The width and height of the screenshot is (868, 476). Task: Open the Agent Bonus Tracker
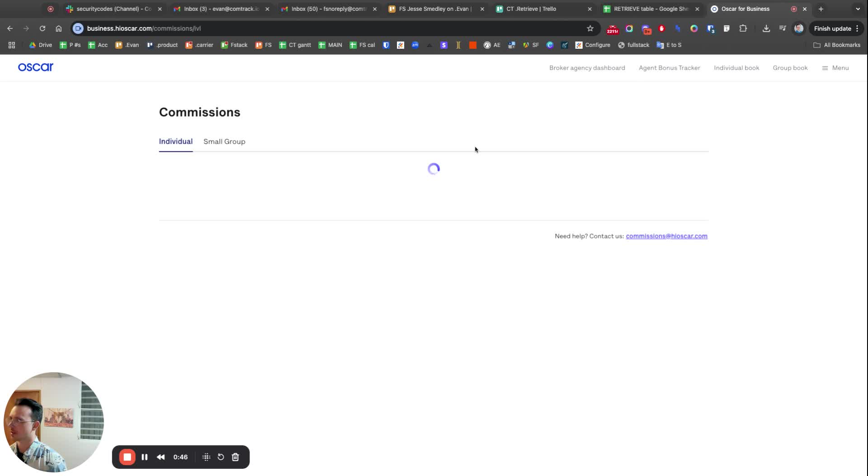click(x=670, y=68)
